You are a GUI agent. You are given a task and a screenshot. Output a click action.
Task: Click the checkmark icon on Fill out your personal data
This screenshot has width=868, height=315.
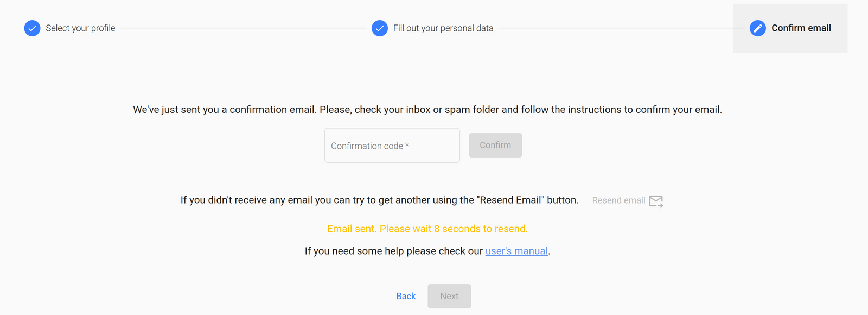[380, 28]
